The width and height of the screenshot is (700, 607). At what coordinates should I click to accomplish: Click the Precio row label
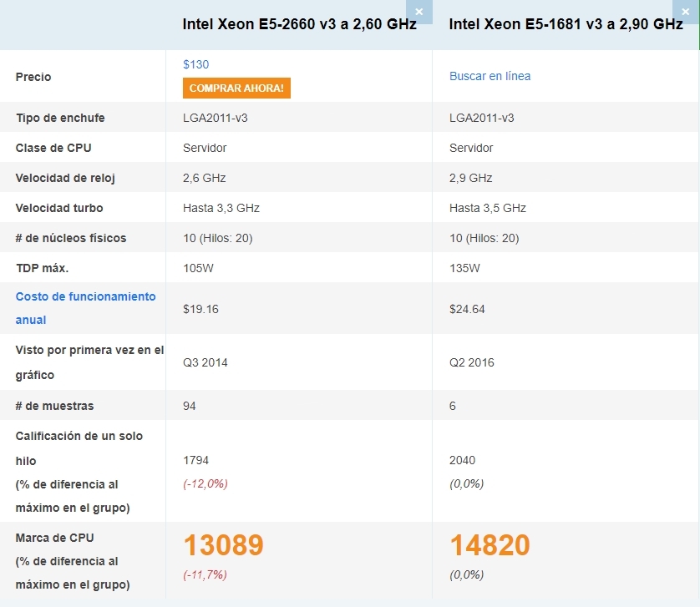coord(33,77)
